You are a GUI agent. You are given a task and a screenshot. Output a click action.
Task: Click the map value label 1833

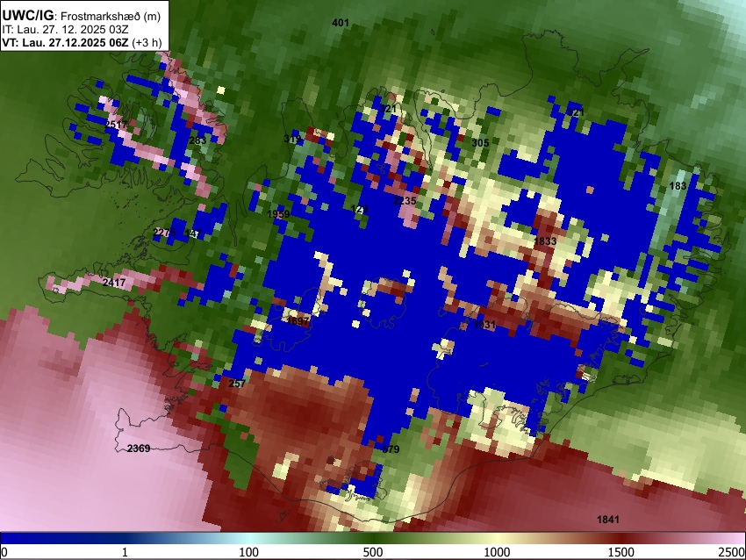pos(545,241)
